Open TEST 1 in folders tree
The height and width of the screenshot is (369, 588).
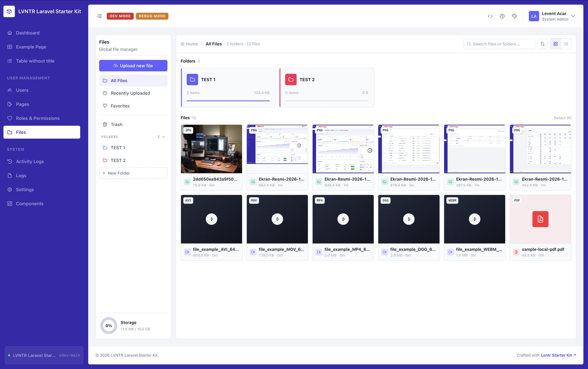[133, 148]
